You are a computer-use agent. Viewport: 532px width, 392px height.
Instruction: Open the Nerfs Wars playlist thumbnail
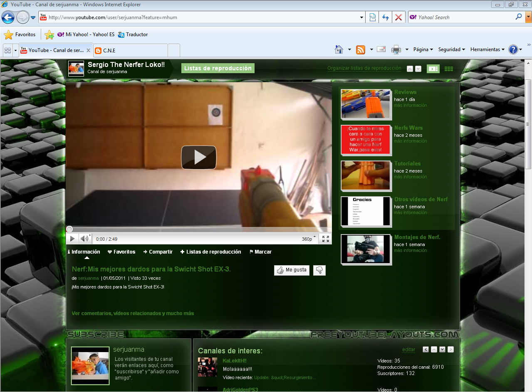[366, 140]
